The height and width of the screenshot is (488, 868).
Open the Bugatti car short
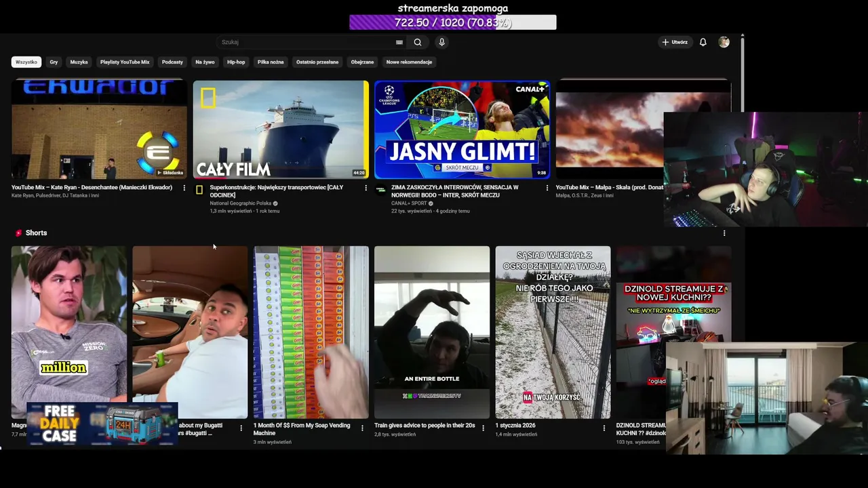pyautogui.click(x=190, y=332)
